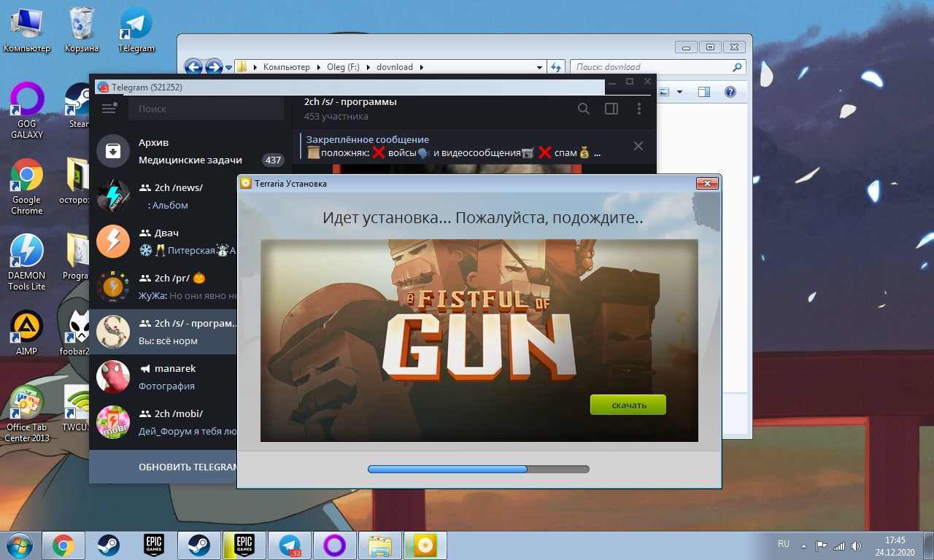The height and width of the screenshot is (560, 934).
Task: Refresh the Explorer dovnload folder
Action: (555, 67)
